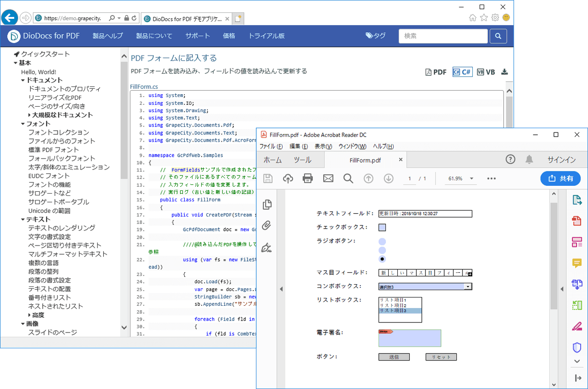
Task: Open notifications bell in Acrobat
Action: [x=529, y=159]
